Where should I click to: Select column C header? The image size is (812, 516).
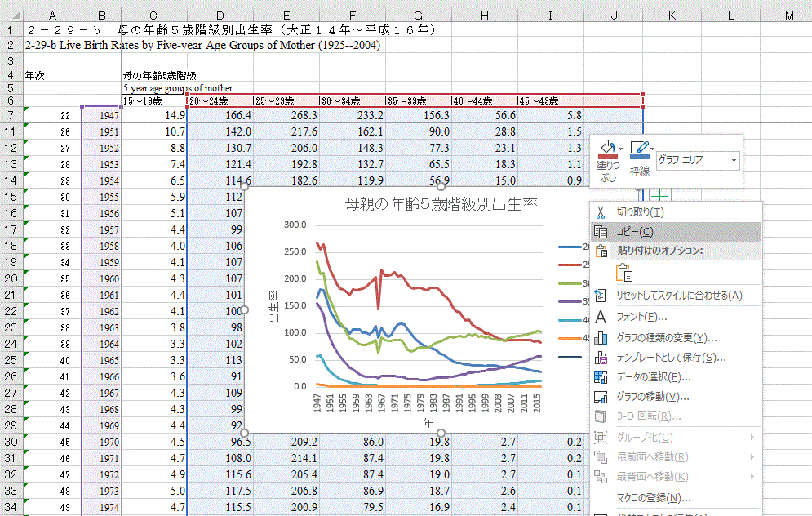tap(153, 16)
